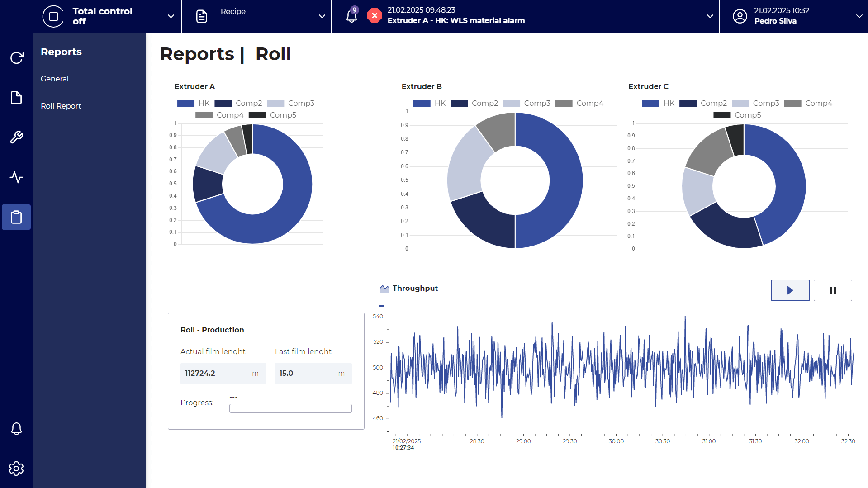Expand the Recipe dropdown
Screen dimensions: 868x488
322,16
